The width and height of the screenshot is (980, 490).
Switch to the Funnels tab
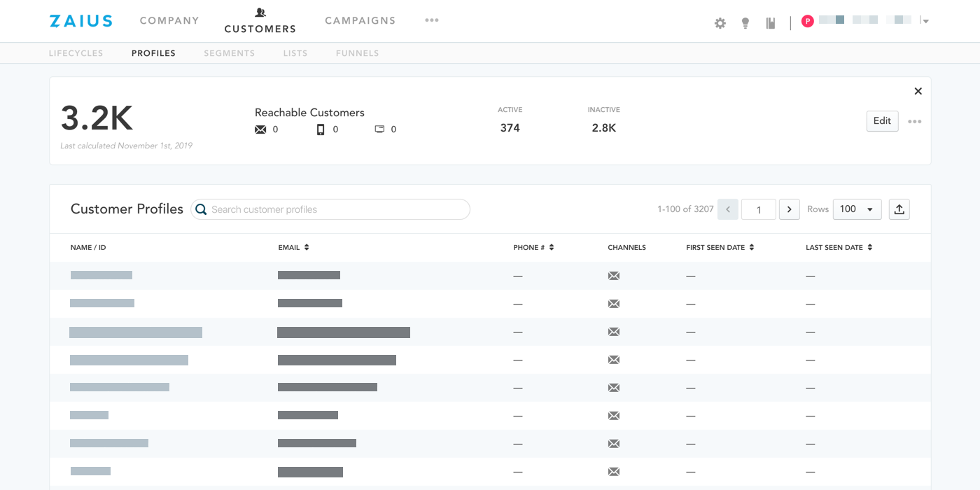358,53
